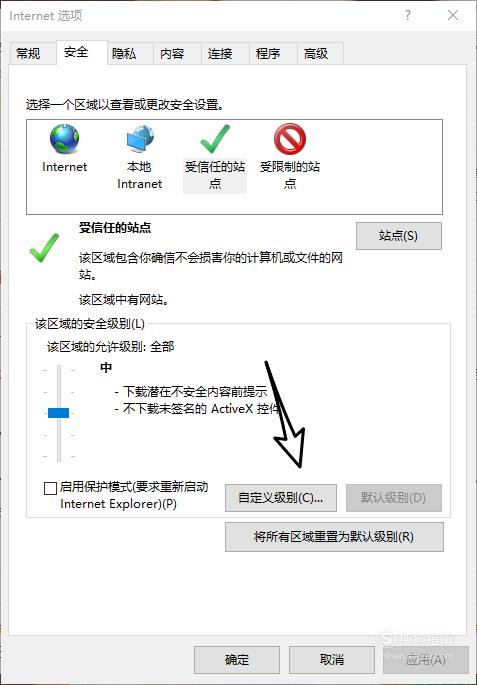Enable the 启用保护模式 checkbox
Screen dimensions: 477x685
coord(50,488)
